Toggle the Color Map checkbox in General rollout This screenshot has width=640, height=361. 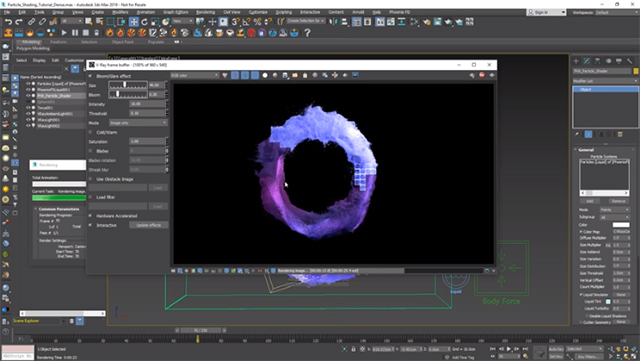[581, 232]
